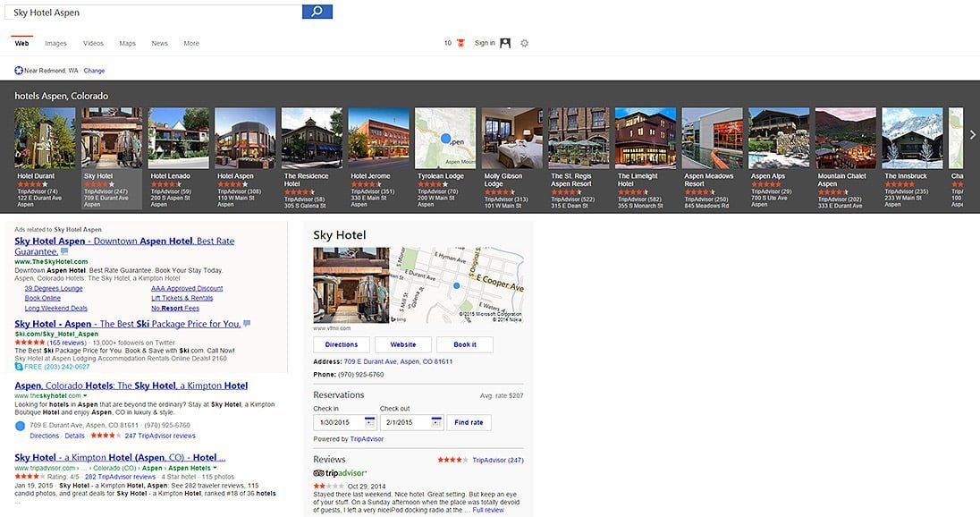Select the Aspen Meadows Resort thumbnail
980x517 pixels.
pyautogui.click(x=713, y=138)
